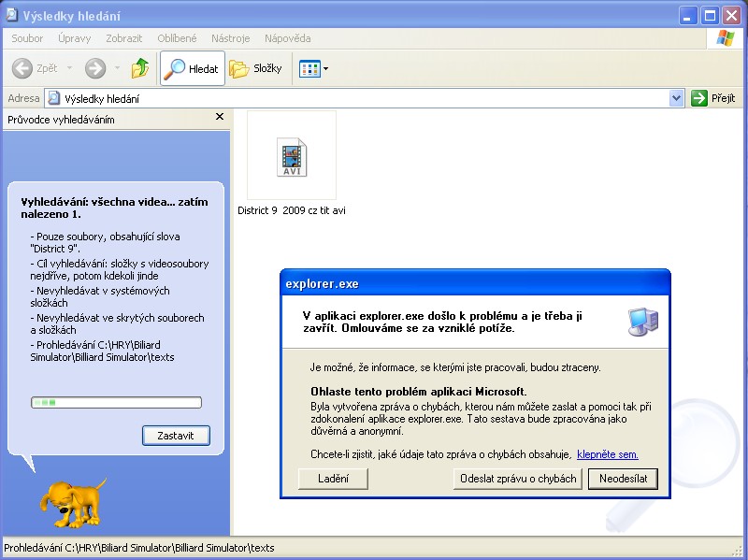Click Odeslat zprávu o chybách
Viewport: 748px width, 560px height.
(518, 479)
